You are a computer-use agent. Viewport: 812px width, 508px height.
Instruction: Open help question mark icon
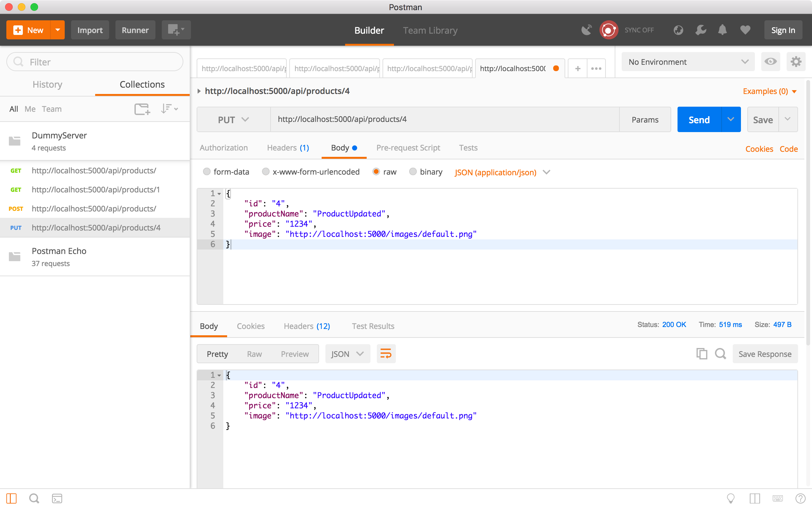(800, 498)
